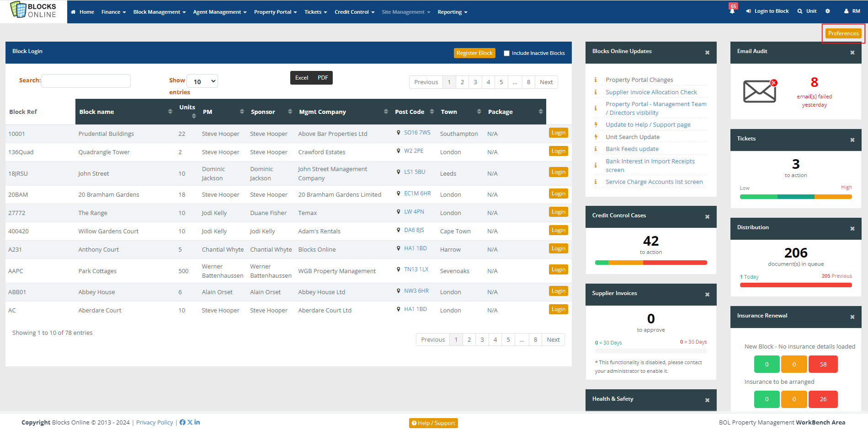Click Next in top pagination
The image size is (868, 430).
click(x=546, y=82)
